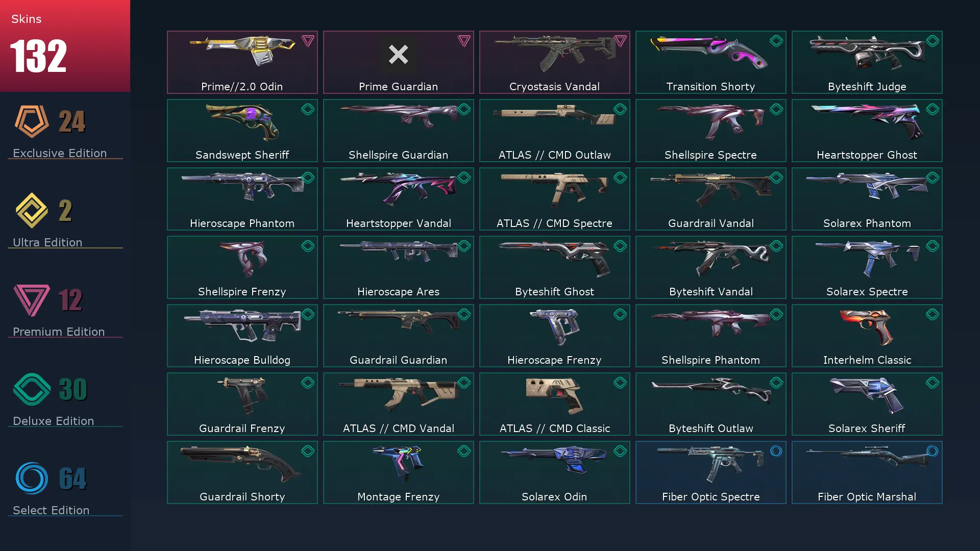Click the Ultra Edition diamond icon

point(32,210)
